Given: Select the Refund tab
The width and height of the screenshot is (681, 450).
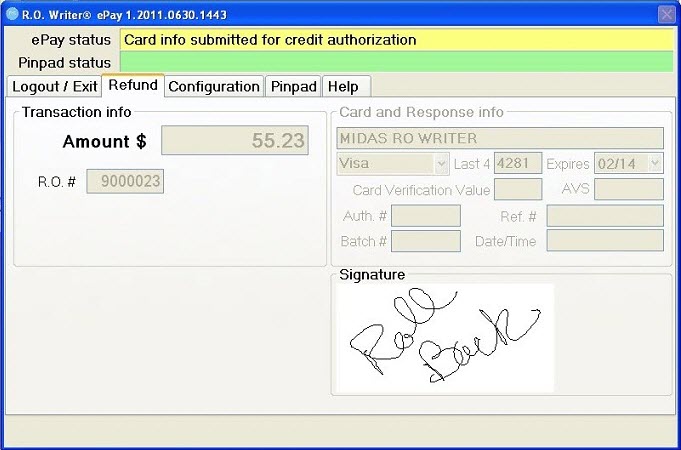Looking at the screenshot, I should point(133,86).
